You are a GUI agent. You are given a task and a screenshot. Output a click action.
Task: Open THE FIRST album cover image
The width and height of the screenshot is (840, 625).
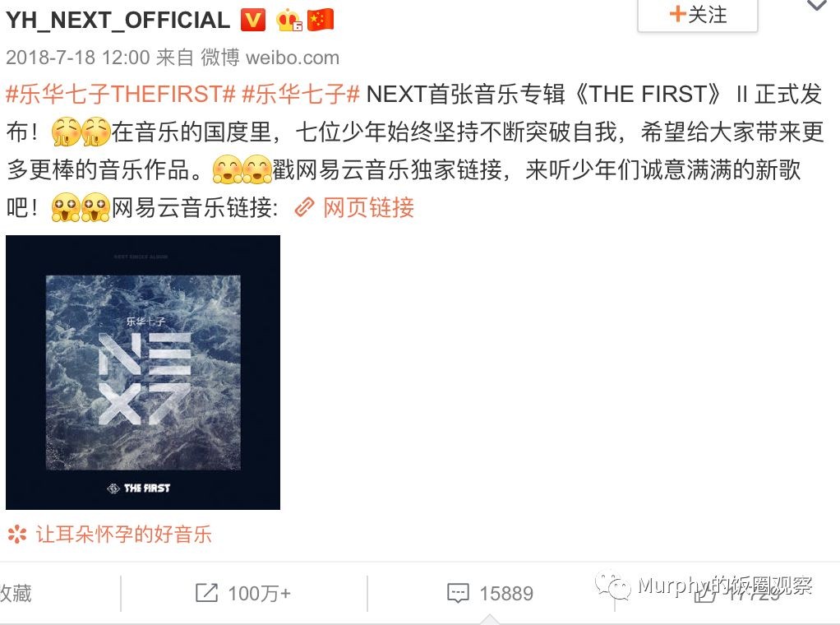point(143,373)
